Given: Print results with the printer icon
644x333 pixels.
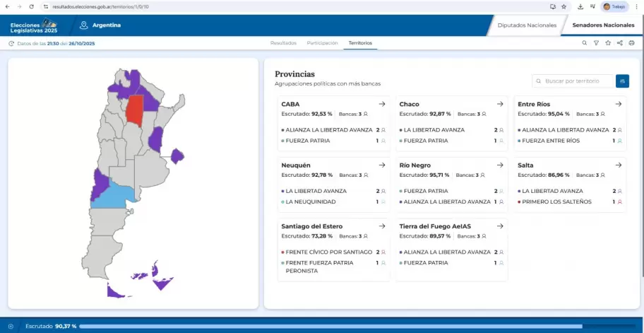Looking at the screenshot, I should click(631, 43).
